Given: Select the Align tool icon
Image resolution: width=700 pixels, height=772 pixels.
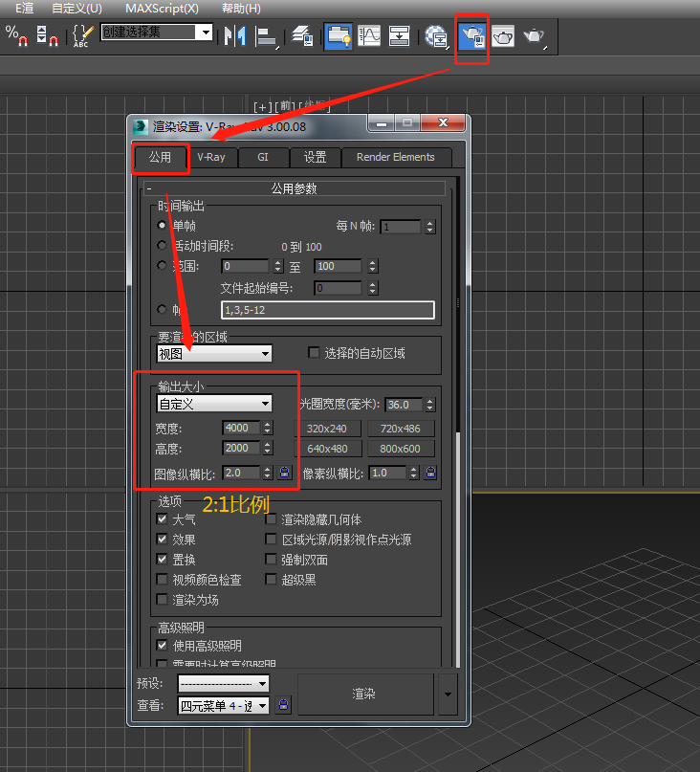Looking at the screenshot, I should pos(266,36).
